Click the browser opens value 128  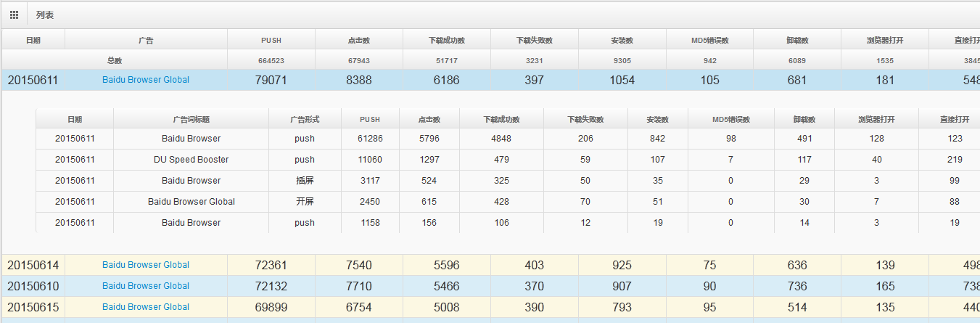click(877, 139)
